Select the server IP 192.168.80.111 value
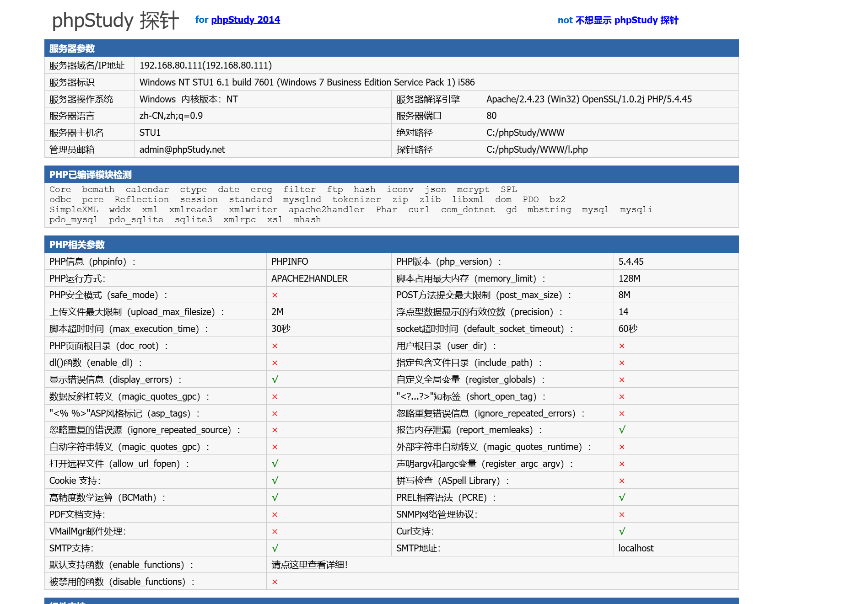868x604 pixels. 205,65
